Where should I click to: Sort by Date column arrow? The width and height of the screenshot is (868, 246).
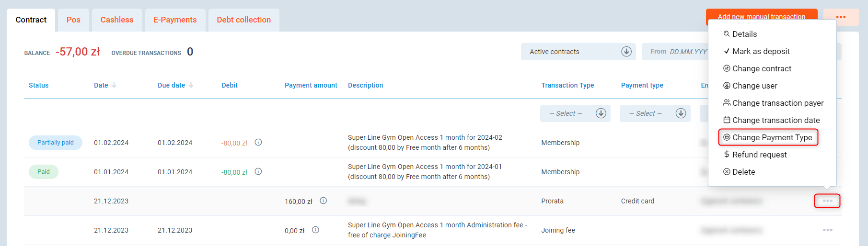(114, 85)
